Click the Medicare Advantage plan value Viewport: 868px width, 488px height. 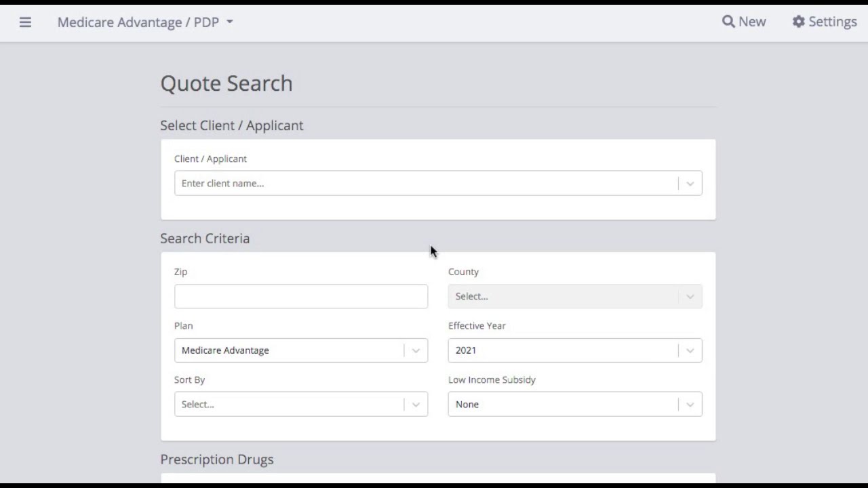pyautogui.click(x=225, y=350)
